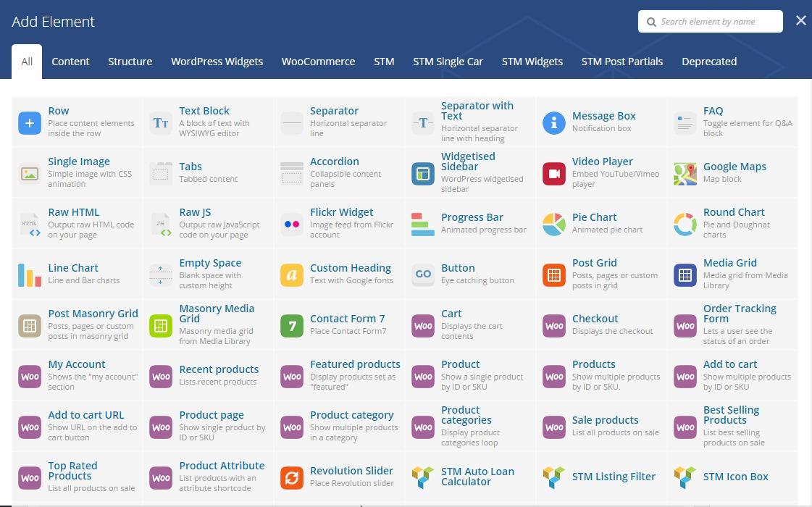The width and height of the screenshot is (812, 507).
Task: Click the blue plus Row icon
Action: coord(30,123)
